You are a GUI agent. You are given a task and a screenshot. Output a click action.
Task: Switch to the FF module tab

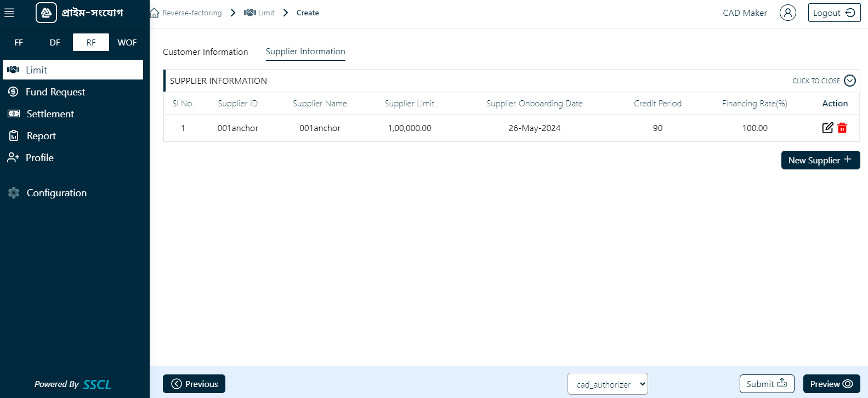19,42
